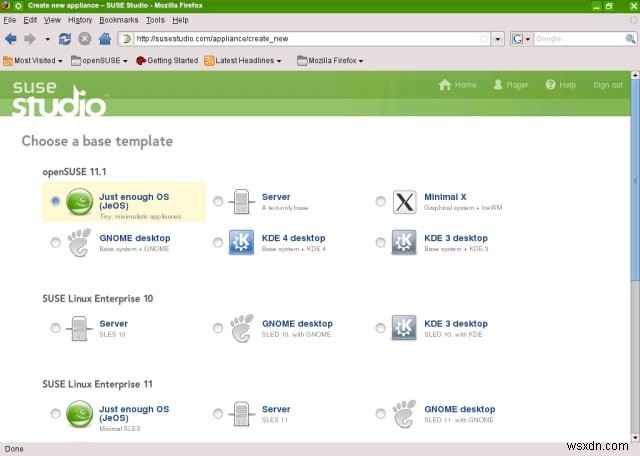Open the Help link in site header
The image size is (640, 456).
point(560,85)
